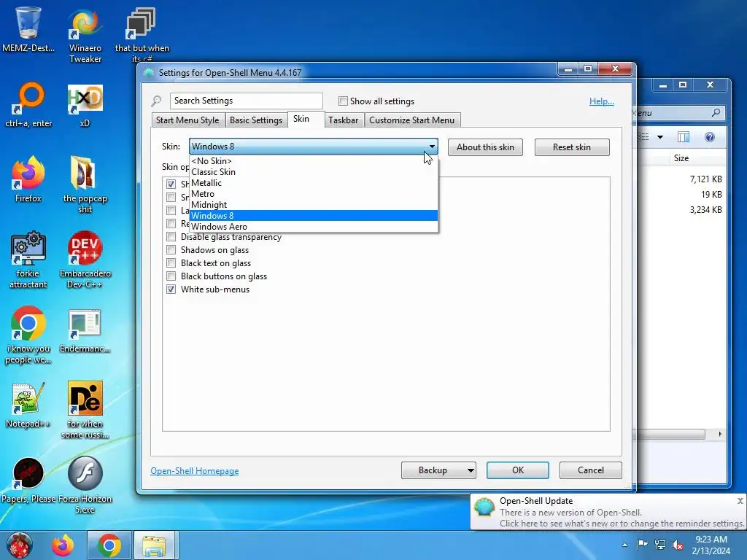The width and height of the screenshot is (747, 560).
Task: Open the network tray icon
Action: pos(659,544)
